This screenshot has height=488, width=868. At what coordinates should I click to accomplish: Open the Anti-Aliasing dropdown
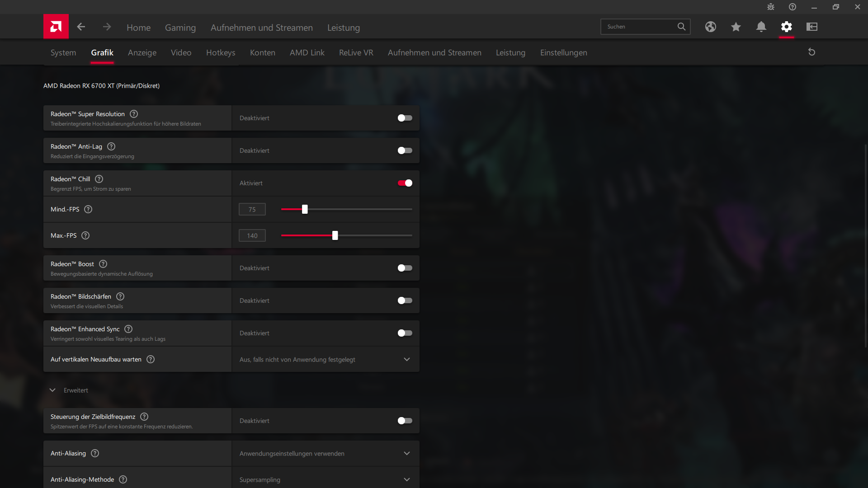click(325, 454)
